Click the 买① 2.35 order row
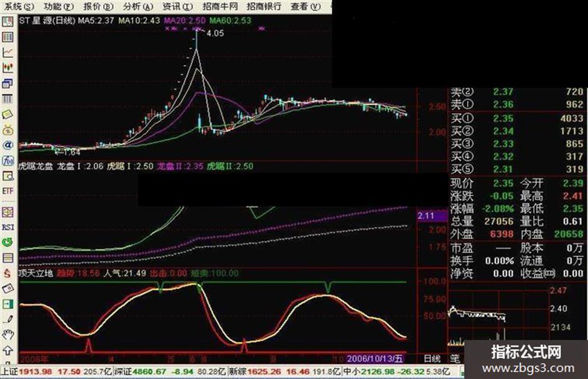 click(516, 119)
